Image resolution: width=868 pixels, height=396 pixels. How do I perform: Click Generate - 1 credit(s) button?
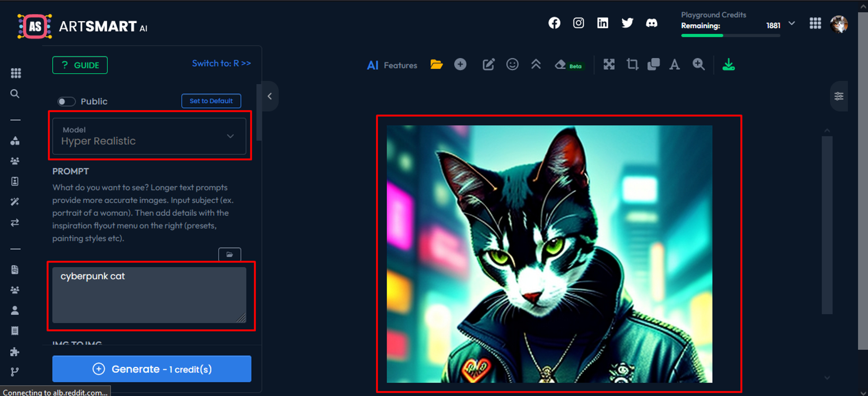[151, 369]
